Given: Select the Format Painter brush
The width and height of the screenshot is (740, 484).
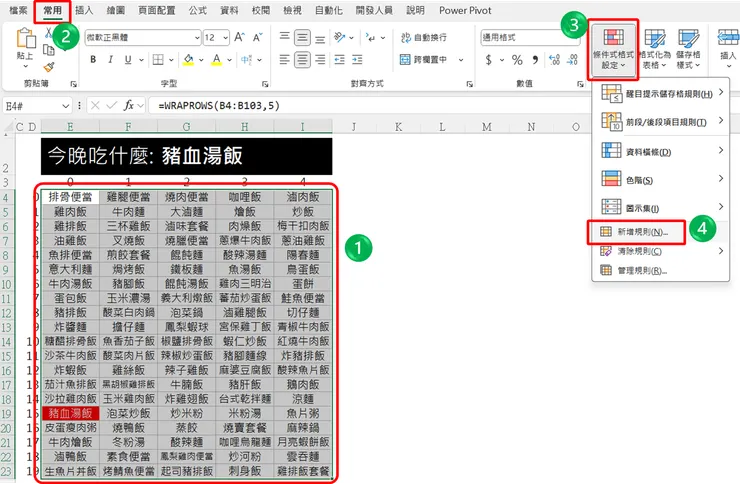Looking at the screenshot, I should (x=49, y=67).
